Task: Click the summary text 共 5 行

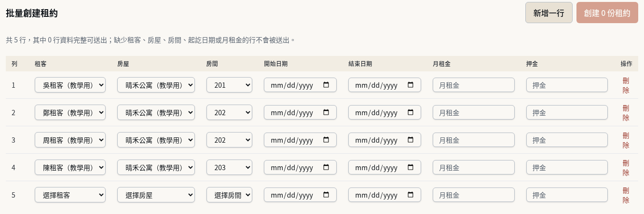Action: point(18,40)
